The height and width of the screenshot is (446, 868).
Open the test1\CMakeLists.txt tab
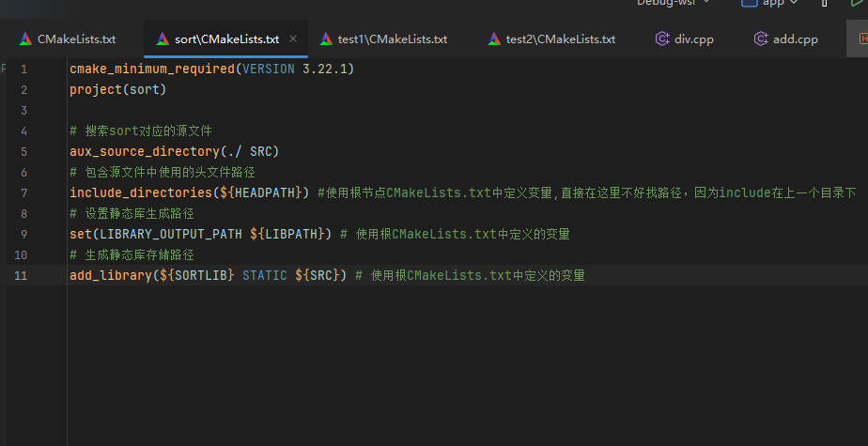(392, 39)
